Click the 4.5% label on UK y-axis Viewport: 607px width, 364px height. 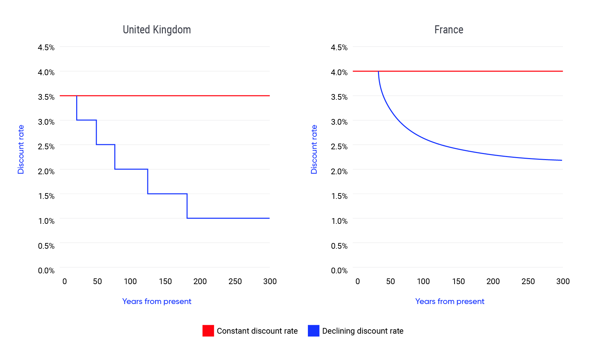coord(46,48)
